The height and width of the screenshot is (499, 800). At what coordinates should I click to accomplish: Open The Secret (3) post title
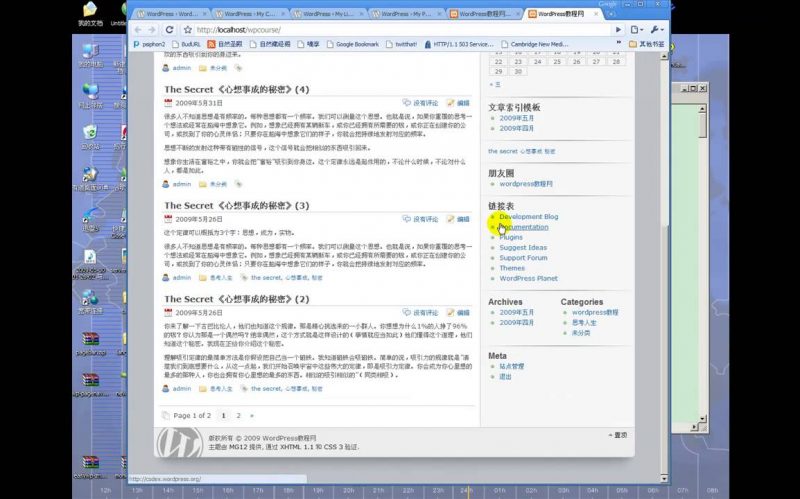coord(236,205)
